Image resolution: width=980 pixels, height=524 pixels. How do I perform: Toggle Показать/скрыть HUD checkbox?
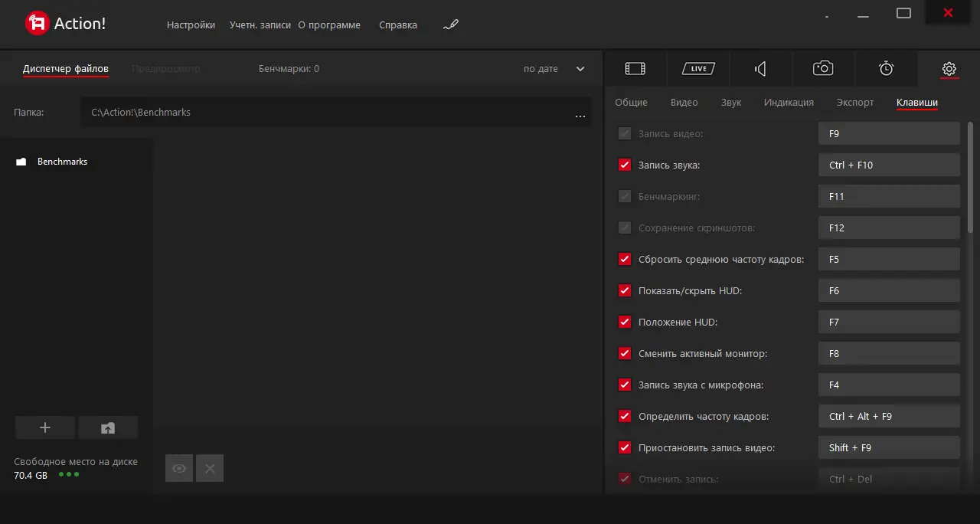click(x=625, y=290)
